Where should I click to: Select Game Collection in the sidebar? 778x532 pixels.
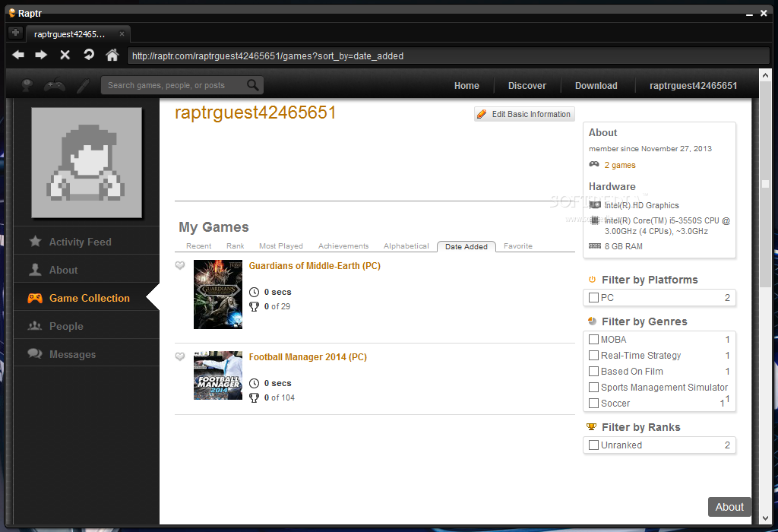87,298
